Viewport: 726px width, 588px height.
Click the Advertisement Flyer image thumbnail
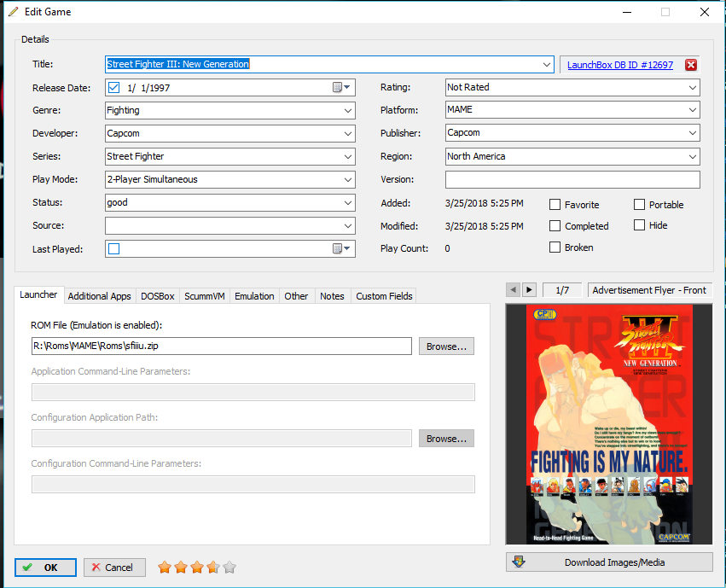click(609, 423)
